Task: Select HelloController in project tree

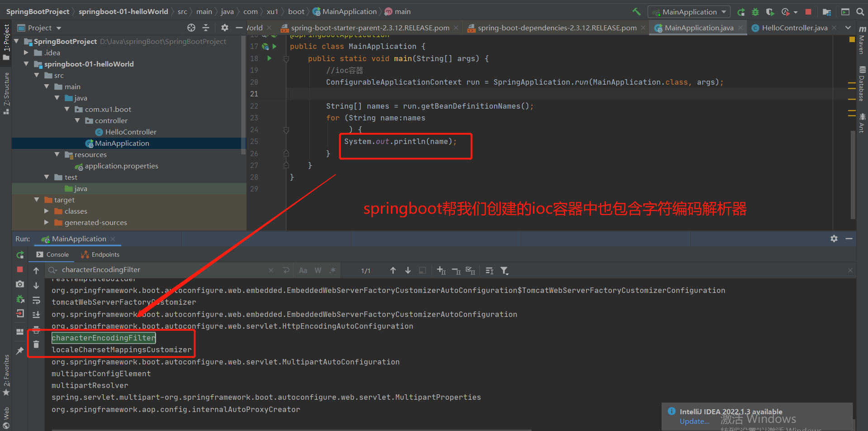Action: pos(131,132)
